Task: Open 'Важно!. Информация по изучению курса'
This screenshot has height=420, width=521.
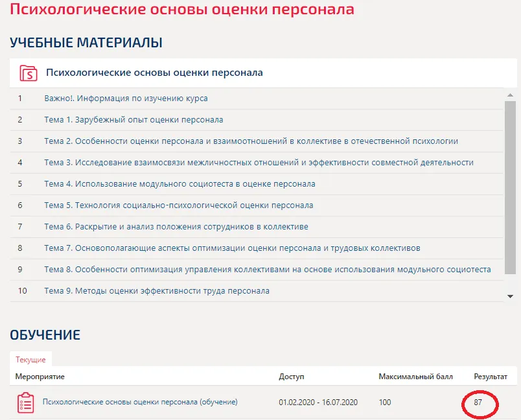Action: (126, 99)
